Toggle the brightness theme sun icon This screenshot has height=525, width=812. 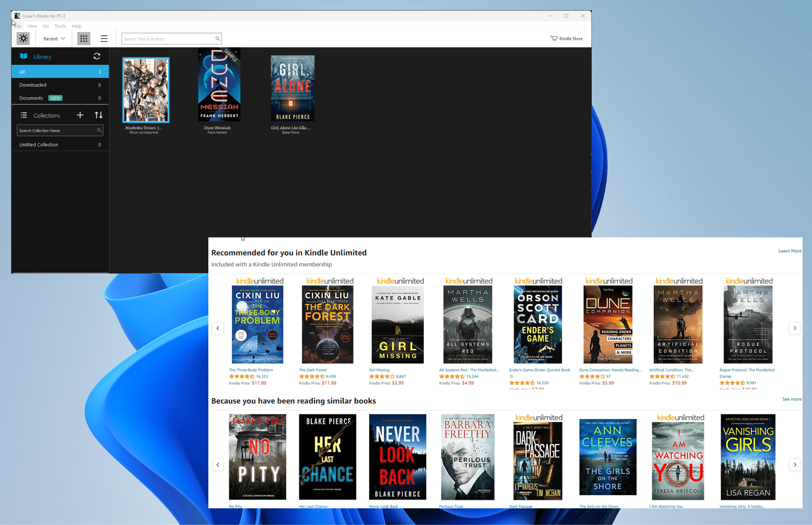click(x=23, y=39)
